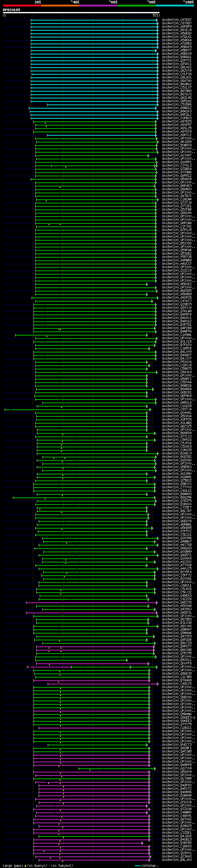
Task: Click the white query sequence bar
Action: [81, 13]
